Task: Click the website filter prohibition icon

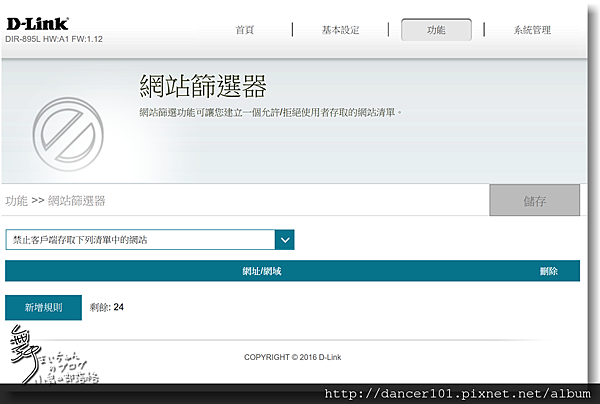Action: [x=68, y=134]
